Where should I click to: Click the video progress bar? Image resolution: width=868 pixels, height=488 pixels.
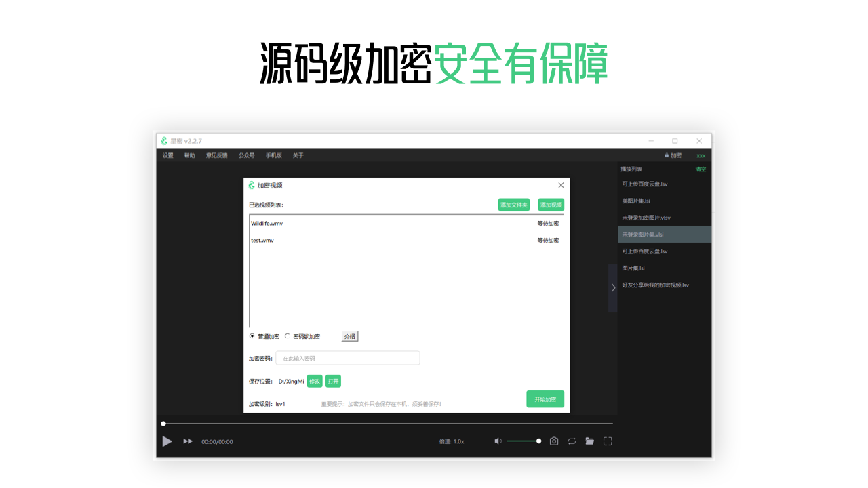pyautogui.click(x=388, y=424)
